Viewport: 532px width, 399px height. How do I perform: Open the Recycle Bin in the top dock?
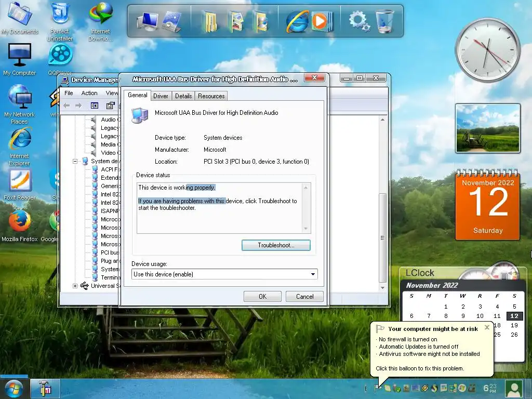point(385,21)
